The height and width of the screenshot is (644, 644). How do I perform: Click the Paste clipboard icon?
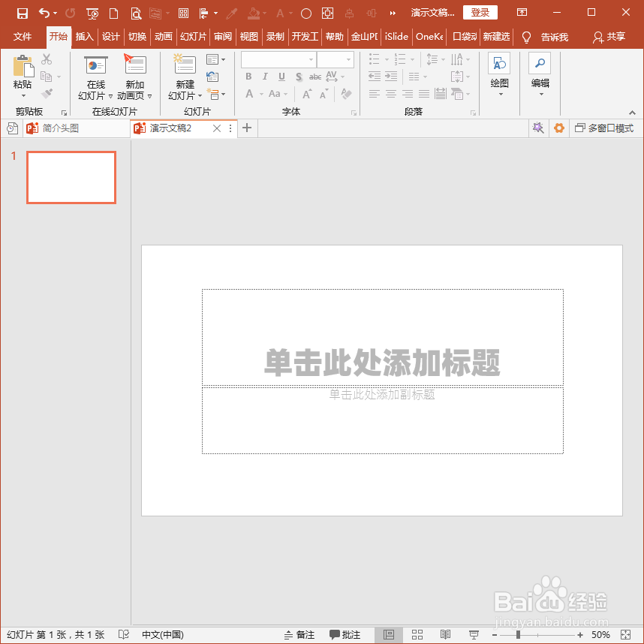23,67
